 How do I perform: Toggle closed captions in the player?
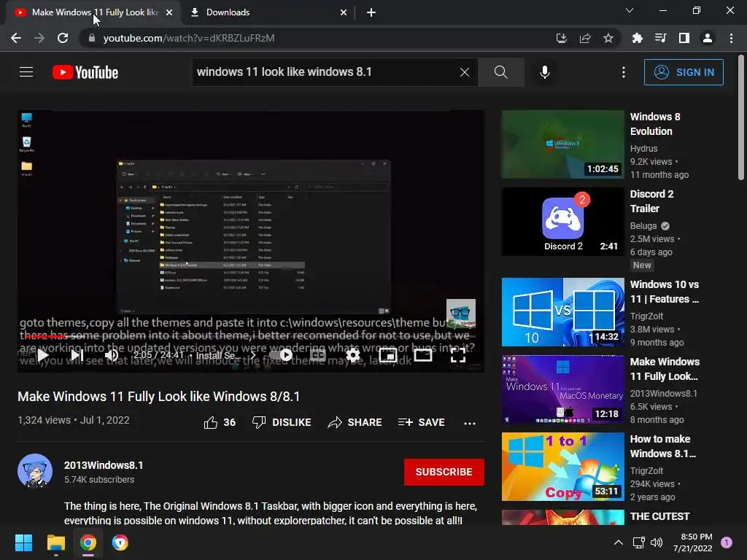coord(318,355)
